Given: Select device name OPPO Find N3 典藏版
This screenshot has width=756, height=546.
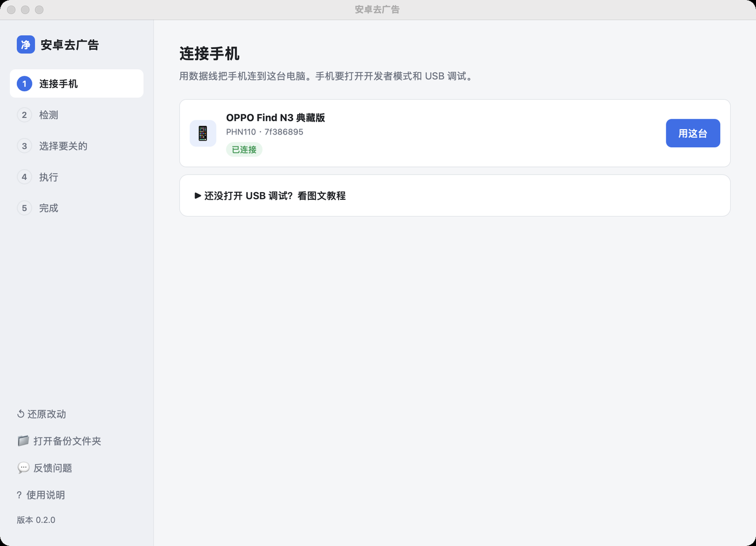Looking at the screenshot, I should pyautogui.click(x=275, y=118).
